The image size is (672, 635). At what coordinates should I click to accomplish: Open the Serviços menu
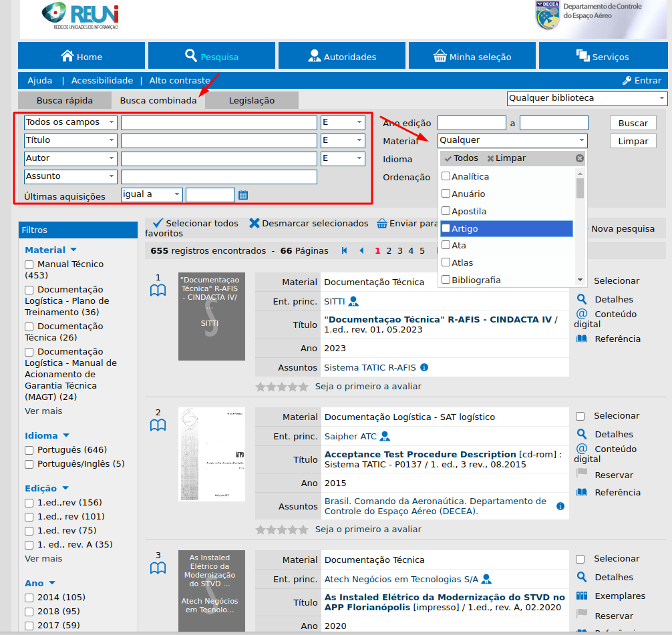point(603,55)
